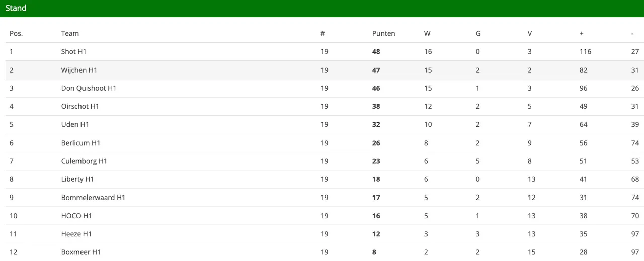Click the Shot H1 team name
Image resolution: width=644 pixels, height=261 pixels.
click(73, 52)
